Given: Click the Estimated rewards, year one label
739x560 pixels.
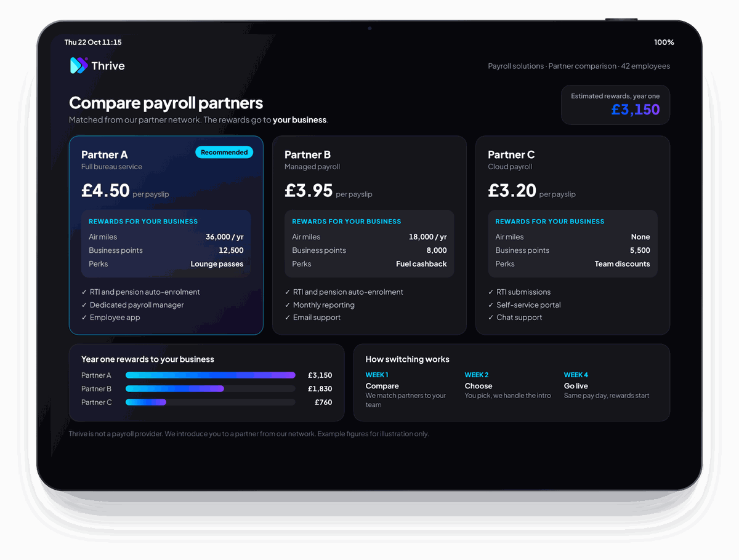Looking at the screenshot, I should click(x=615, y=96).
